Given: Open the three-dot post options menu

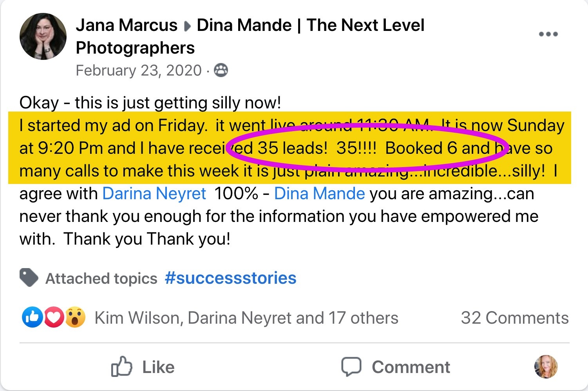Looking at the screenshot, I should coord(548,34).
